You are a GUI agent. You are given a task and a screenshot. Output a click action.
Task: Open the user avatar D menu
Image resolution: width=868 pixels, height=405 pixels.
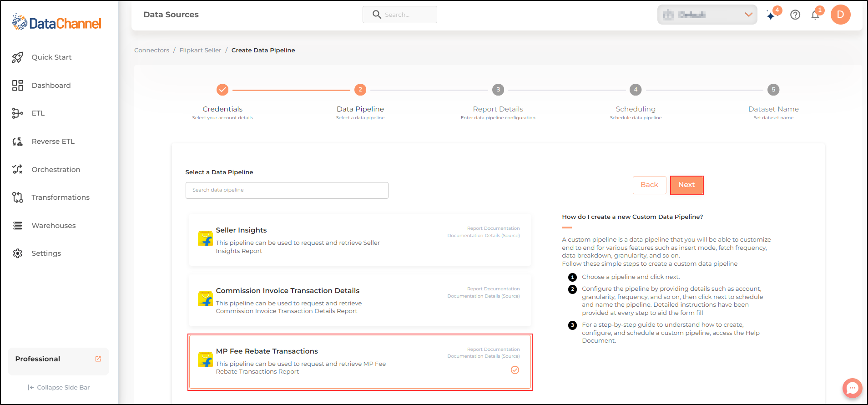(x=840, y=15)
